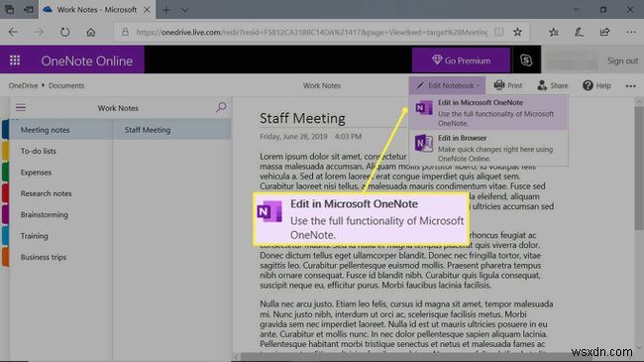Print the notebook page
This screenshot has height=362, width=644.
[508, 85]
